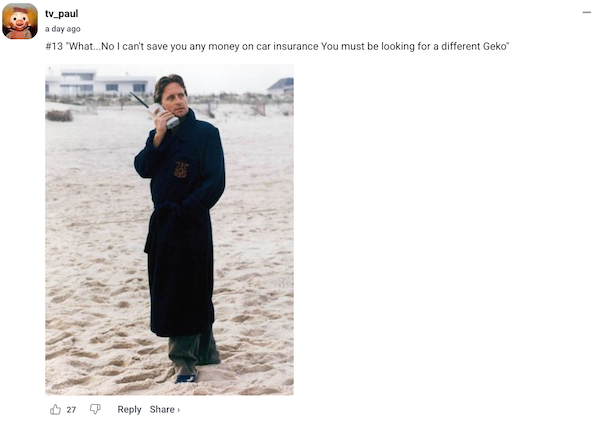
Task: Dislike the comment with thumbs down icon
Action: [x=95, y=409]
